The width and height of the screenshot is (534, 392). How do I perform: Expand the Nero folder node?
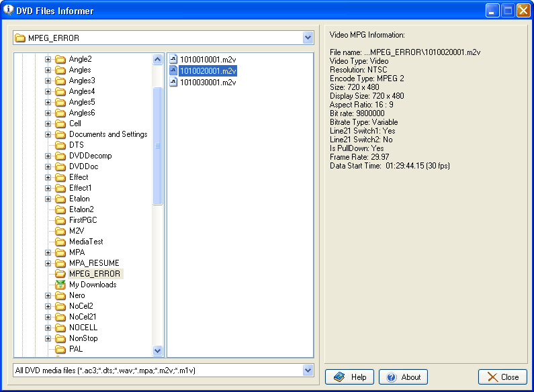click(48, 295)
